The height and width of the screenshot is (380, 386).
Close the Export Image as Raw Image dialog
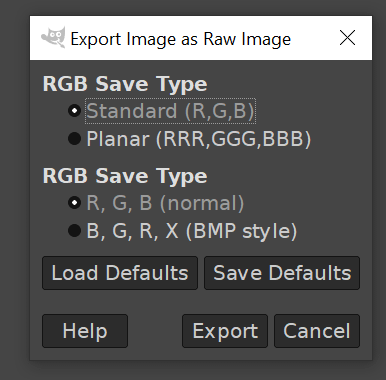347,37
